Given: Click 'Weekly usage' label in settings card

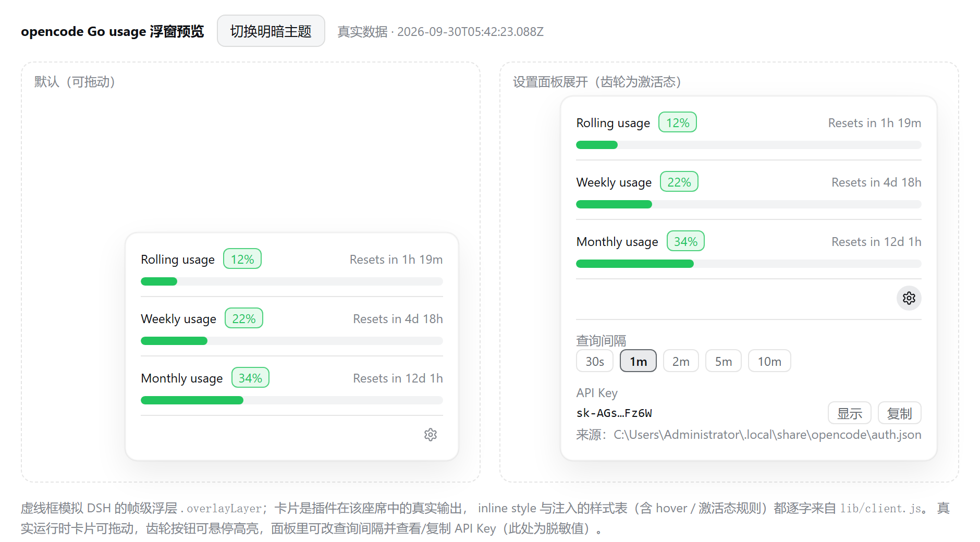Looking at the screenshot, I should pos(614,182).
